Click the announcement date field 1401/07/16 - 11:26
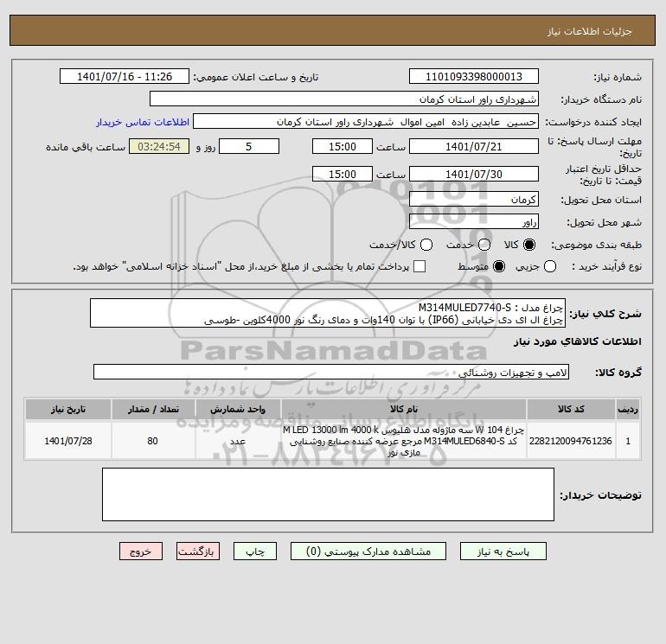 [125, 76]
